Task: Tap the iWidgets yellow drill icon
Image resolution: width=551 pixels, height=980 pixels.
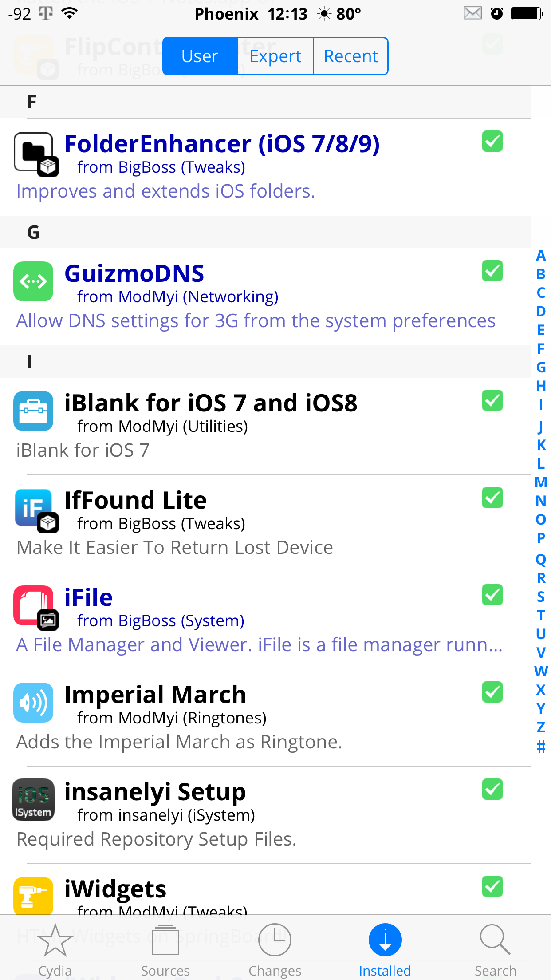Action: (x=33, y=896)
